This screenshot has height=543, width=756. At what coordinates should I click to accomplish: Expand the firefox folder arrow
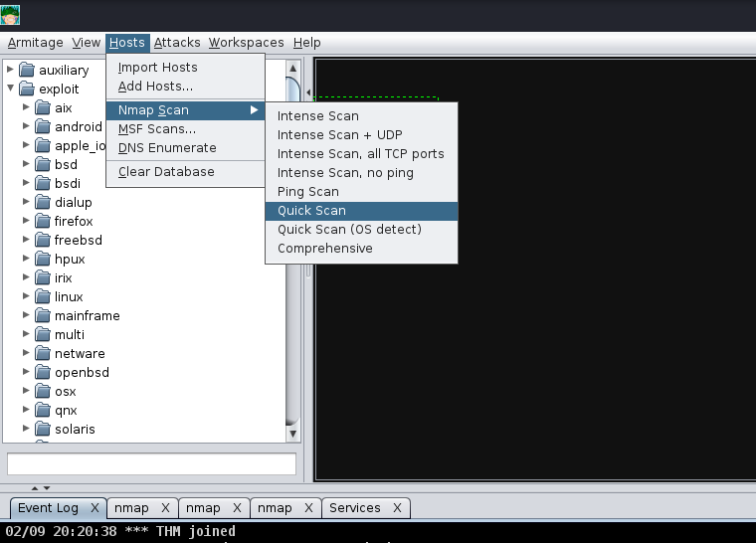pyautogui.click(x=26, y=221)
